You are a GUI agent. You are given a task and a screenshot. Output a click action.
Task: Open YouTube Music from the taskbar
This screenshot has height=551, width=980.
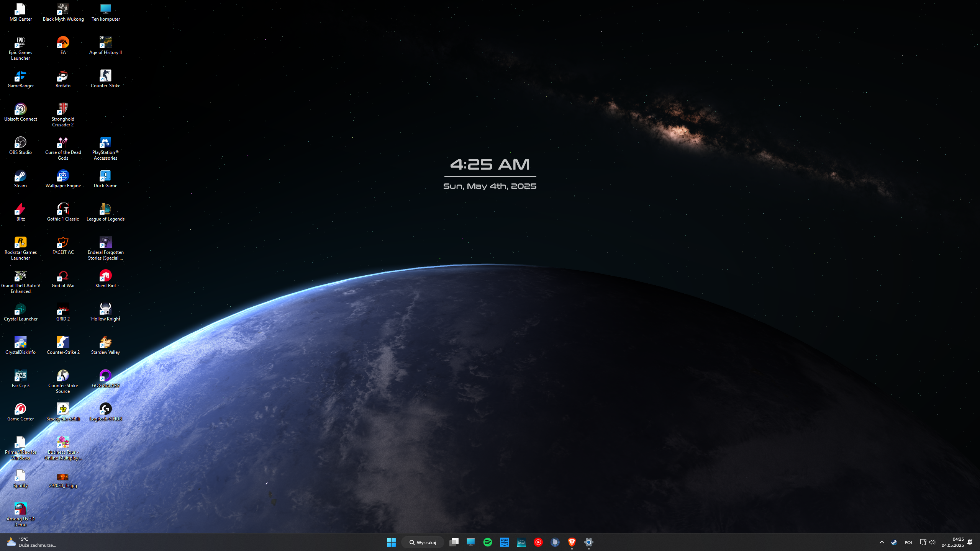point(538,542)
